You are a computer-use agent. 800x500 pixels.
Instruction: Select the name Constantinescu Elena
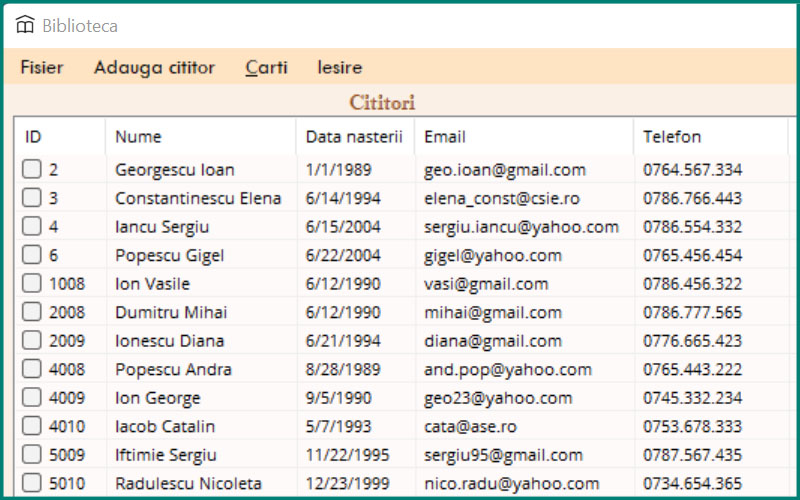click(x=198, y=198)
